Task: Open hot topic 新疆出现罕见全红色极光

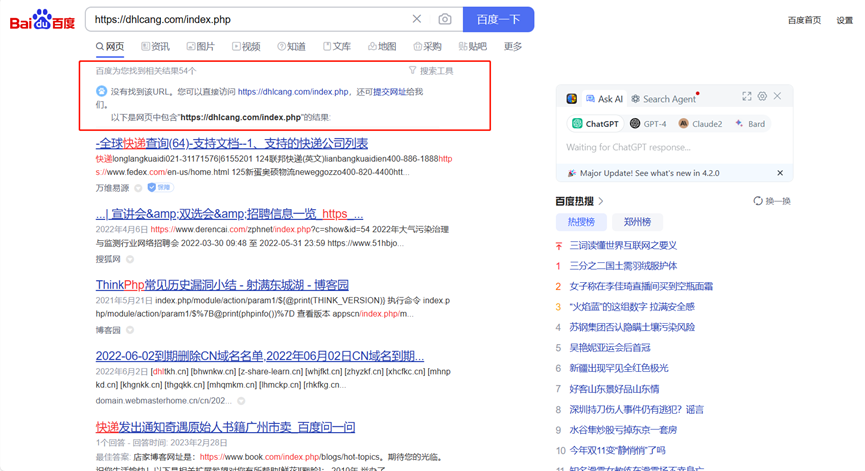Action: (618, 368)
